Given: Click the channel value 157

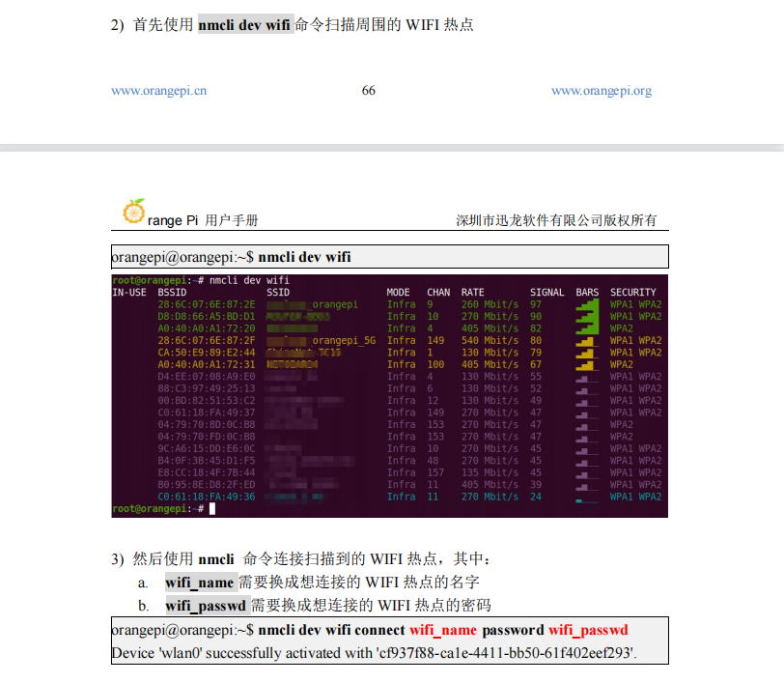Looking at the screenshot, I should point(435,472).
